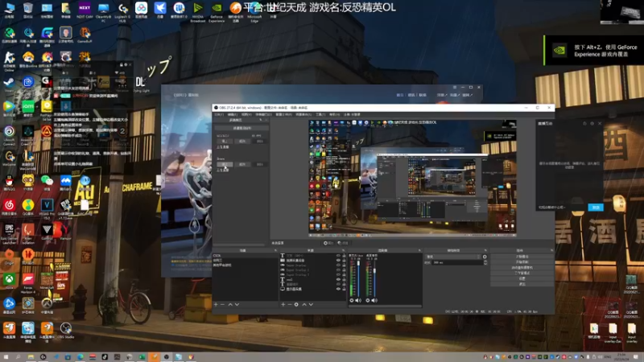The width and height of the screenshot is (644, 362).
Task: Move the selected source up in Sources panel
Action: 304,305
